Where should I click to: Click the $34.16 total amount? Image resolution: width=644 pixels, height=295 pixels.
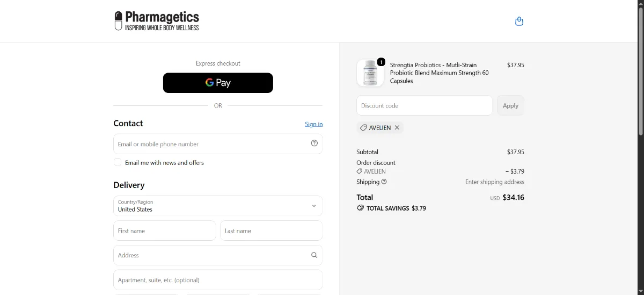point(514,197)
